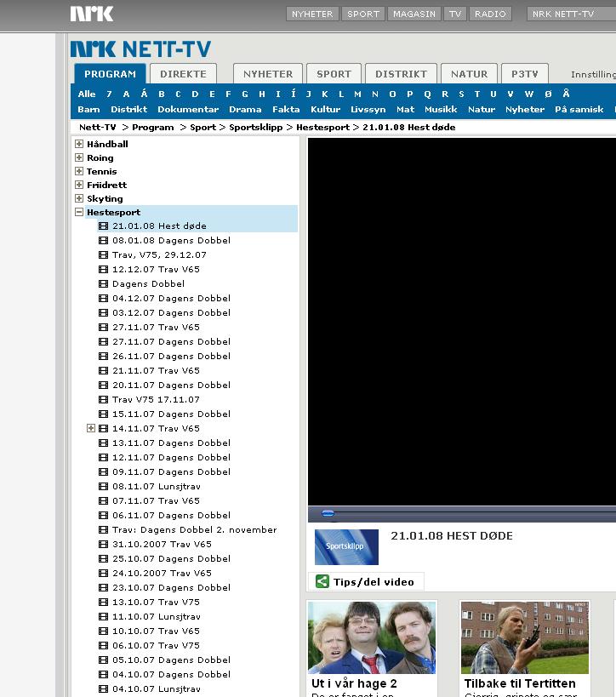Click the NRK logo in top bar

point(92,14)
